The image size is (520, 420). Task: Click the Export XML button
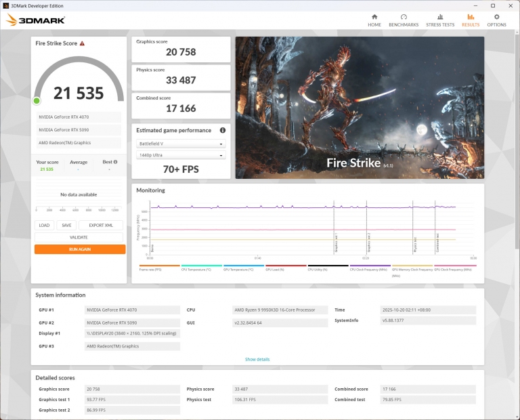click(x=101, y=226)
